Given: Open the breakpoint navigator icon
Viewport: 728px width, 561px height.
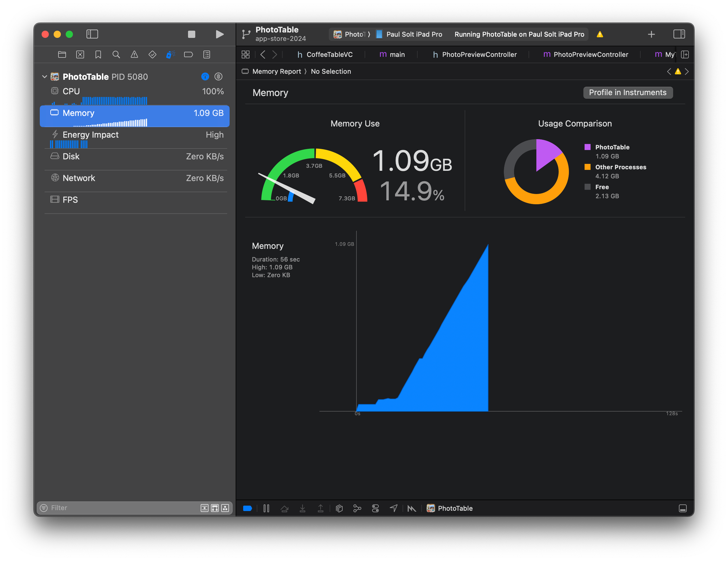Looking at the screenshot, I should pyautogui.click(x=188, y=55).
